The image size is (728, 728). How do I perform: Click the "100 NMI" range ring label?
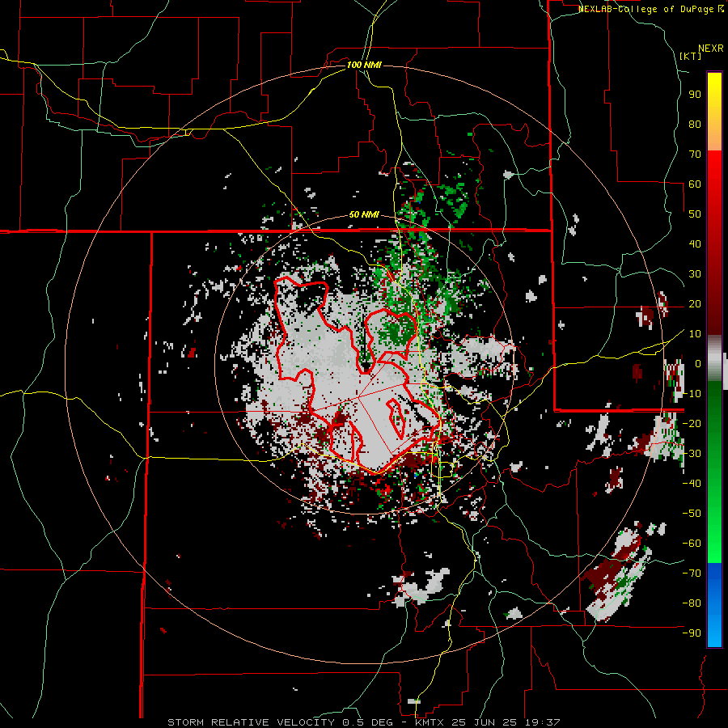coord(364,65)
